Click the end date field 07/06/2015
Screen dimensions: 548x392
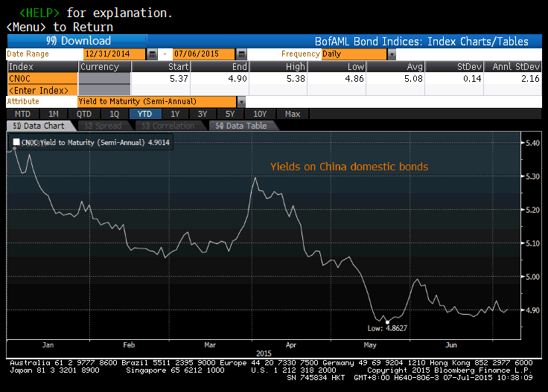coord(204,54)
